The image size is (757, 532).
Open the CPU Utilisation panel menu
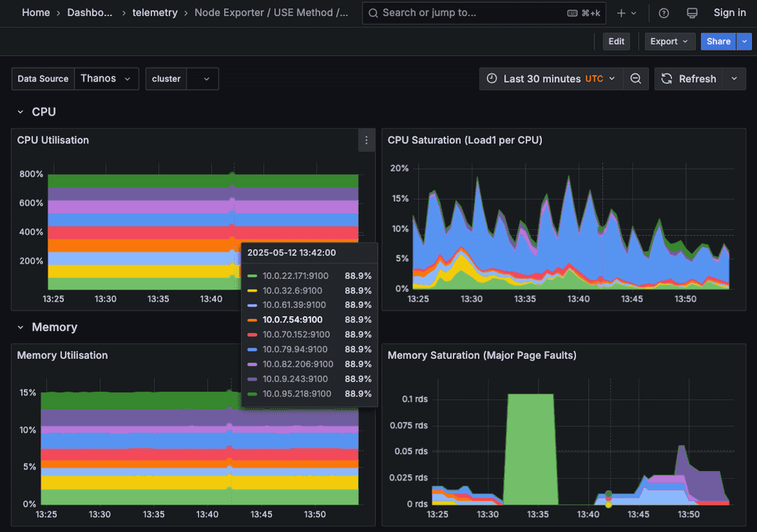coord(366,140)
